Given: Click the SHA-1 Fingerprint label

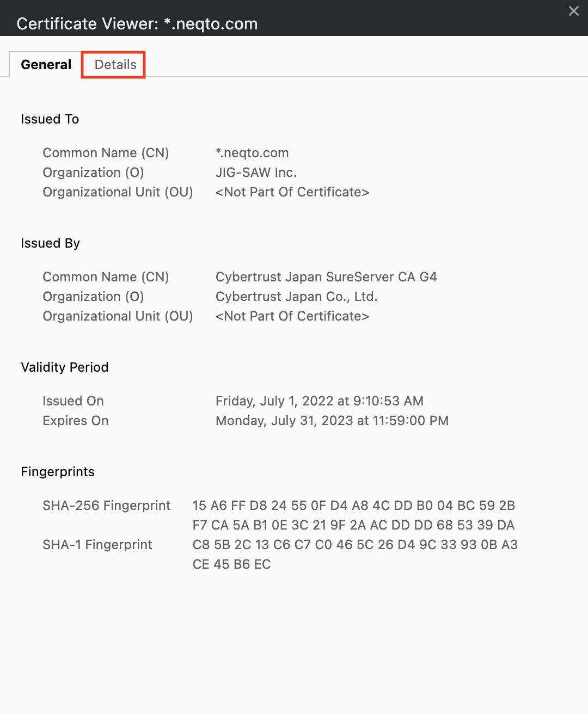Looking at the screenshot, I should 97,545.
